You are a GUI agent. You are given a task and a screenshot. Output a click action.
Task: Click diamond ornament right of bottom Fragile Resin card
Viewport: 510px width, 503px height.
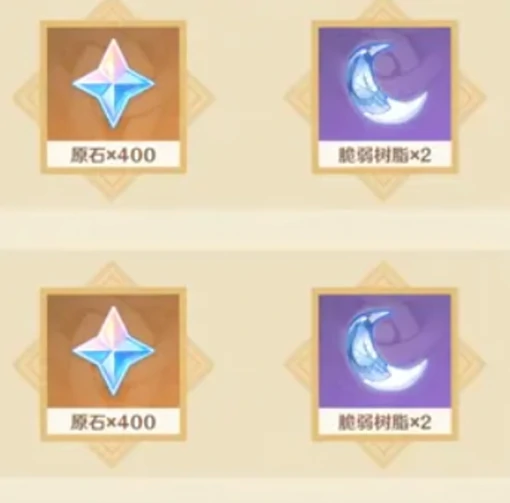pos(471,364)
